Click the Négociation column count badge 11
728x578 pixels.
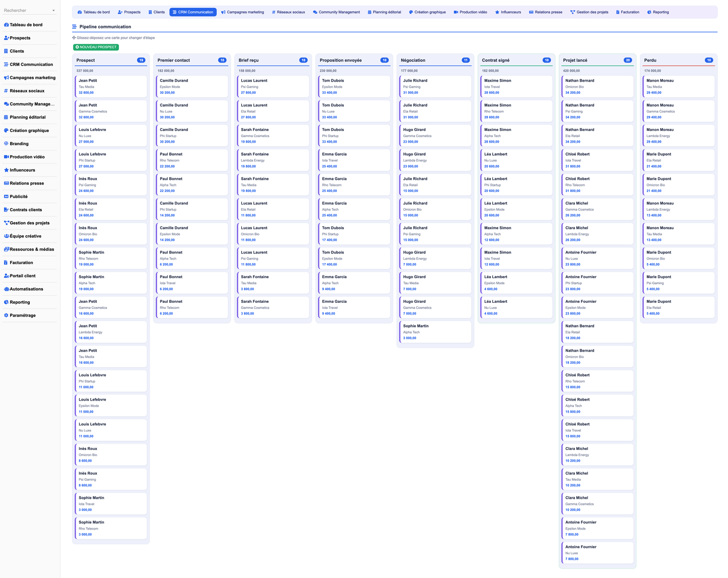[466, 60]
